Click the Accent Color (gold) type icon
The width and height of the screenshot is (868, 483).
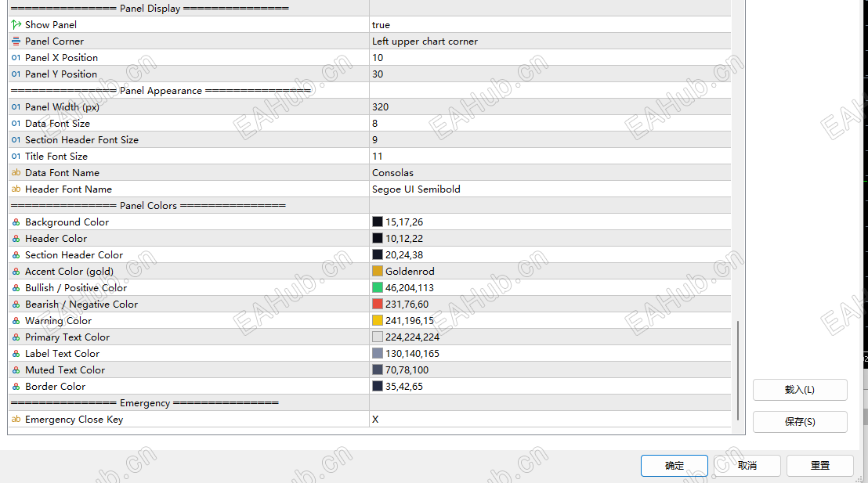16,272
